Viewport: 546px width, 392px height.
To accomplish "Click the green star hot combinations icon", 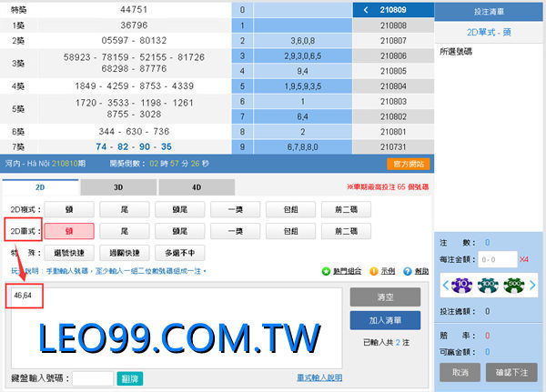I will [326, 271].
